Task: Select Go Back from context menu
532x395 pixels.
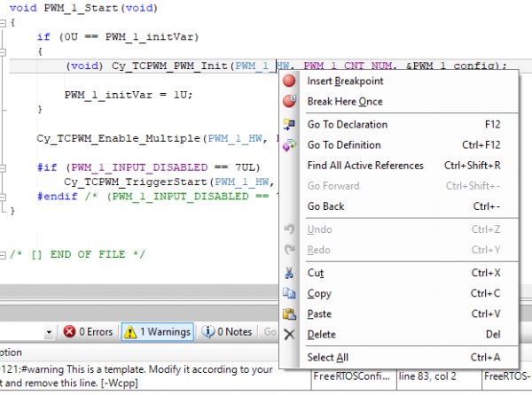Action: 325,206
